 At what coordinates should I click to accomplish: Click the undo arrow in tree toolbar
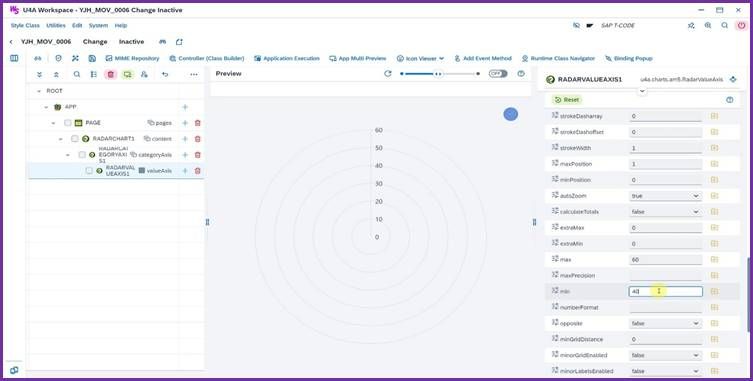[165, 74]
